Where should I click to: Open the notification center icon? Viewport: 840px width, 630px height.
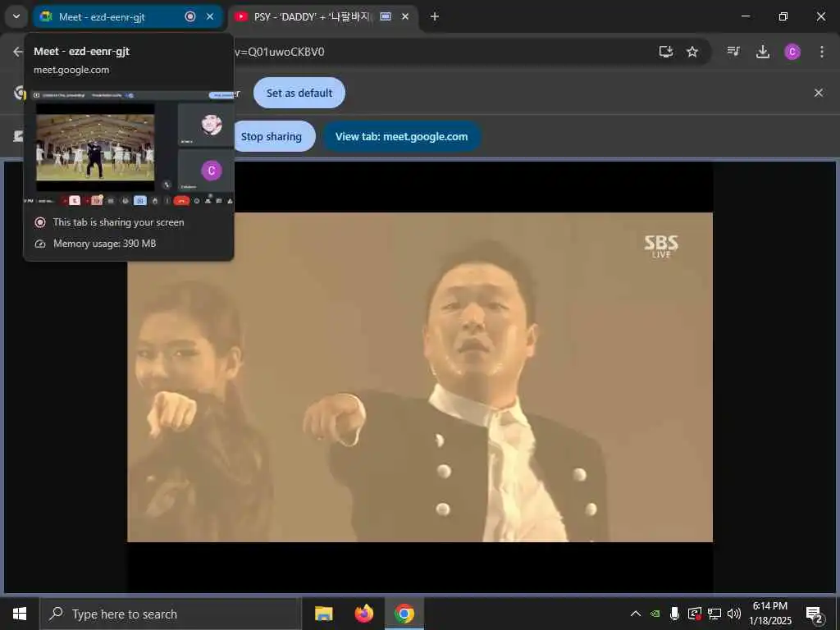pos(815,614)
